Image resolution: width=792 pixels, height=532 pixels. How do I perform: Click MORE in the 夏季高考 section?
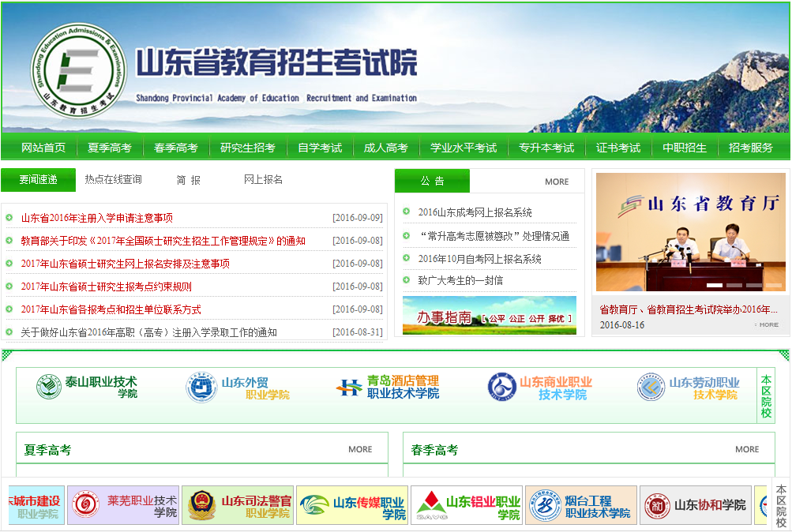tap(360, 449)
